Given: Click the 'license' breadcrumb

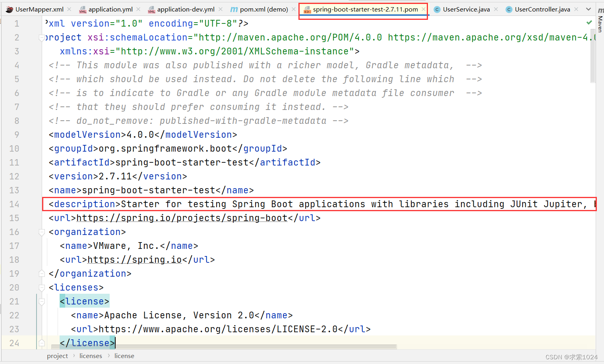Looking at the screenshot, I should point(124,356).
